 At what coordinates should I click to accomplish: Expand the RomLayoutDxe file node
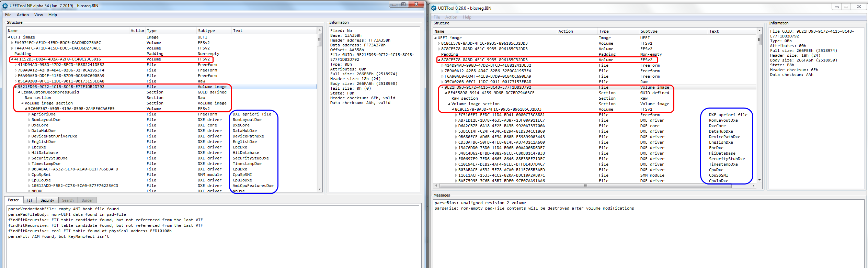[x=29, y=120]
